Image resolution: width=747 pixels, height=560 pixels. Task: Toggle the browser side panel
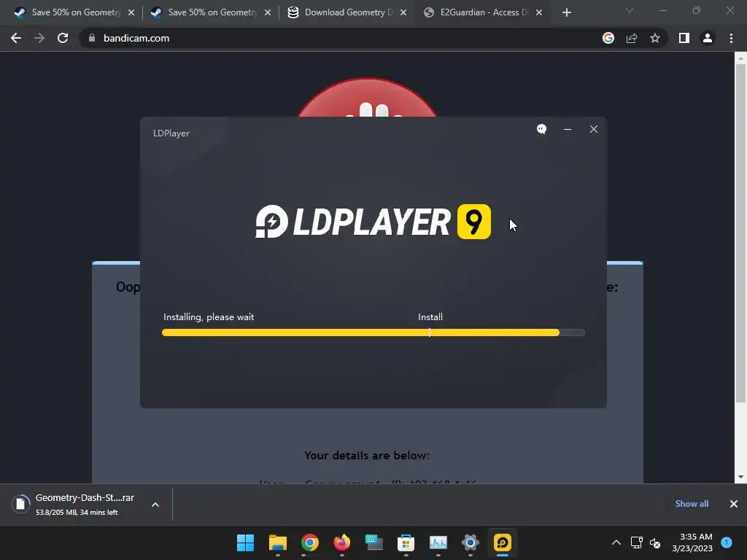coord(684,38)
